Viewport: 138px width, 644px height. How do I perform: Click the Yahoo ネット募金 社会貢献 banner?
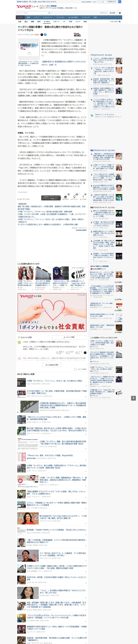click(52, 312)
